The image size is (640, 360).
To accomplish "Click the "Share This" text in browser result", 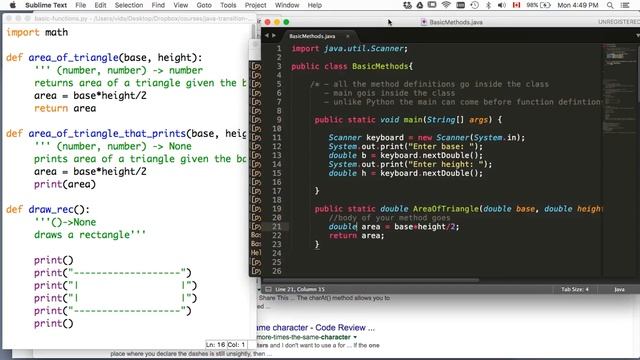I will (x=273, y=298).
